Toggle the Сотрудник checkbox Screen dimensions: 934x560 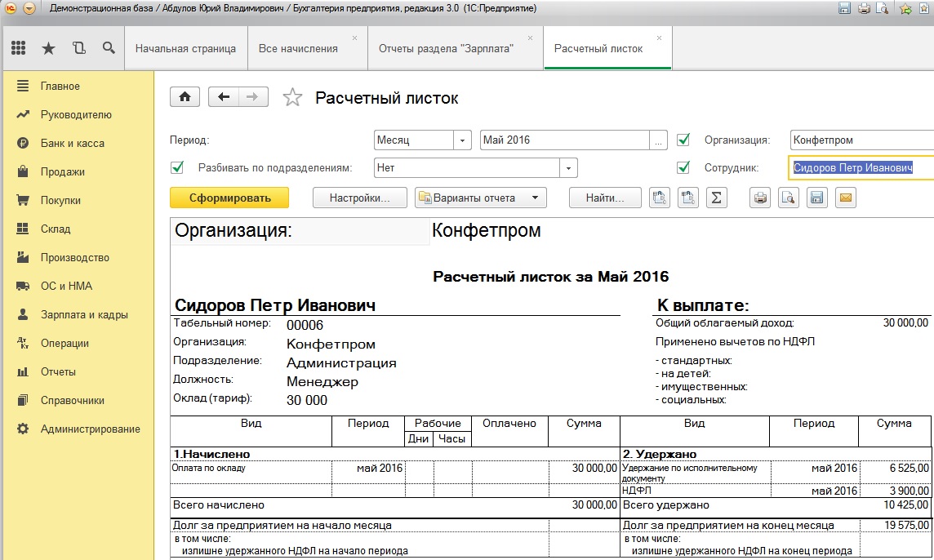click(683, 167)
